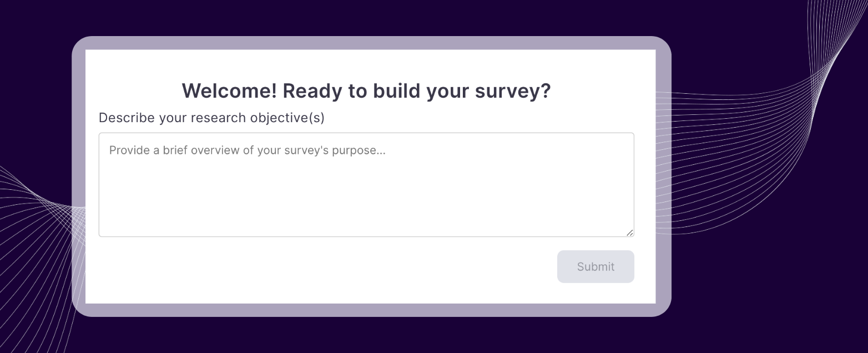Click the dark purple background above the card
The width and height of the screenshot is (868, 353).
point(366,17)
